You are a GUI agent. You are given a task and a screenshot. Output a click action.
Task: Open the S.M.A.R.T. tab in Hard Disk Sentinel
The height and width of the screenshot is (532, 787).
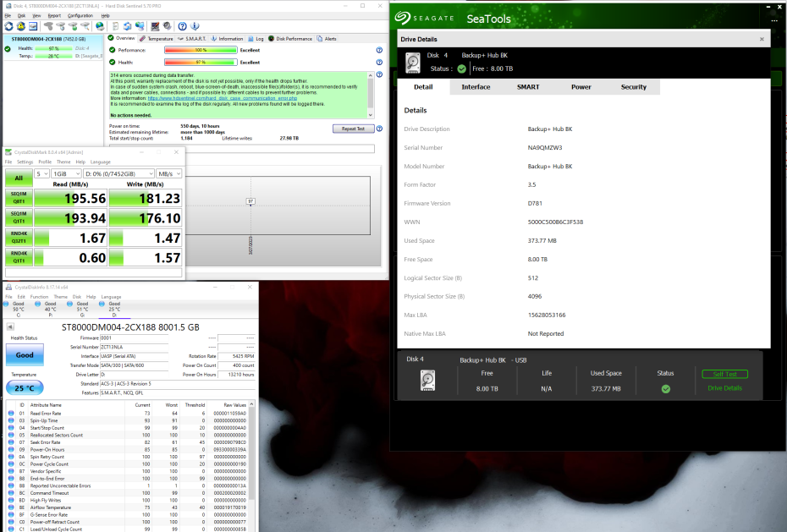tap(192, 39)
